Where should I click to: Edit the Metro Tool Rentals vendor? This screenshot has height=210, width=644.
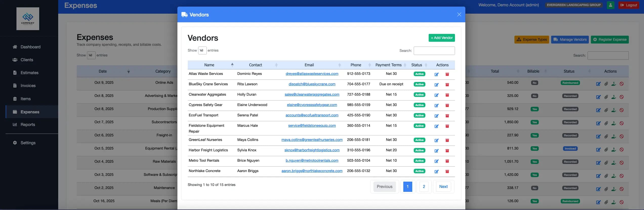tap(437, 161)
